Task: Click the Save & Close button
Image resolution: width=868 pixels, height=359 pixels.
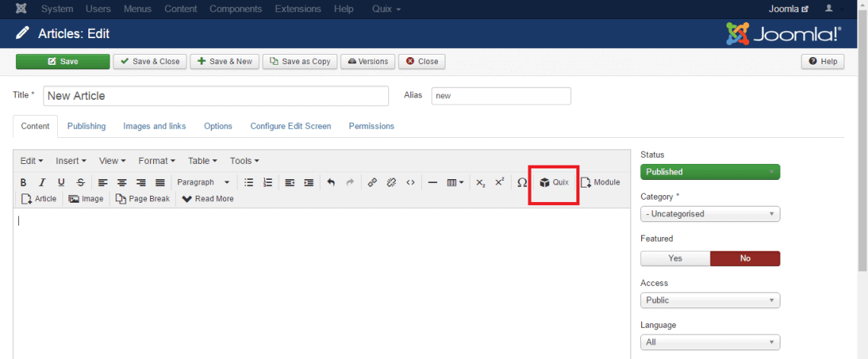Action: click(x=149, y=62)
